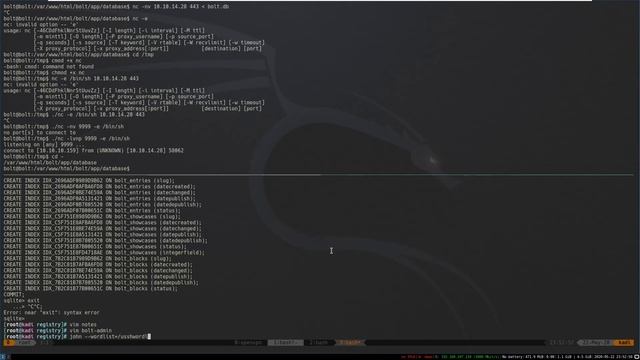This screenshot has width=640, height=360.
Task: Click the john --wordlist command input line
Action: click(x=77, y=337)
